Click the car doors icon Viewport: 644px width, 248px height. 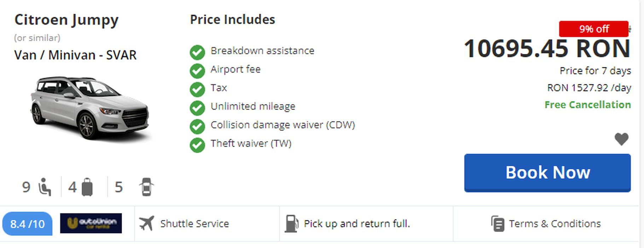point(146,187)
